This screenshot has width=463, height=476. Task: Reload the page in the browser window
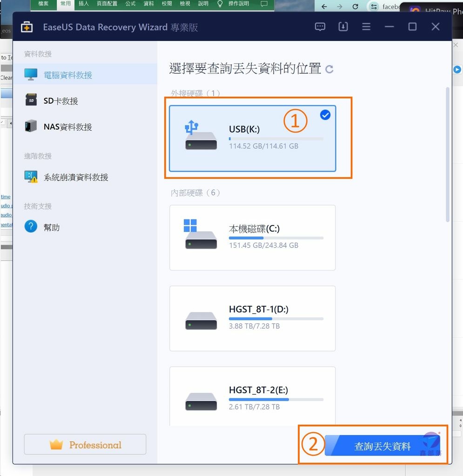point(355,7)
